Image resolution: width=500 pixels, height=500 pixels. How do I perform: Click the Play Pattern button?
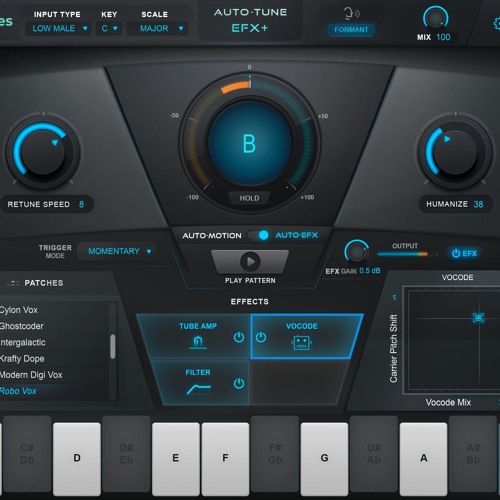point(250,262)
